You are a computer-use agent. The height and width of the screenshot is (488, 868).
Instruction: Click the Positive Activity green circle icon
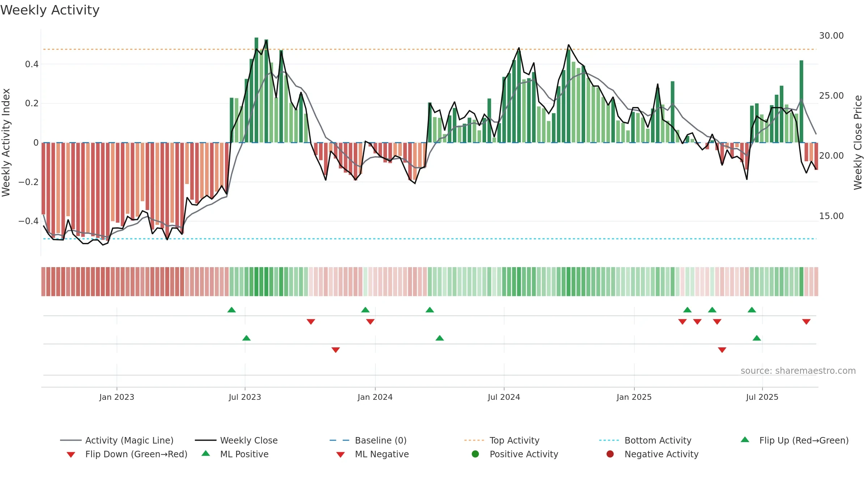[475, 454]
